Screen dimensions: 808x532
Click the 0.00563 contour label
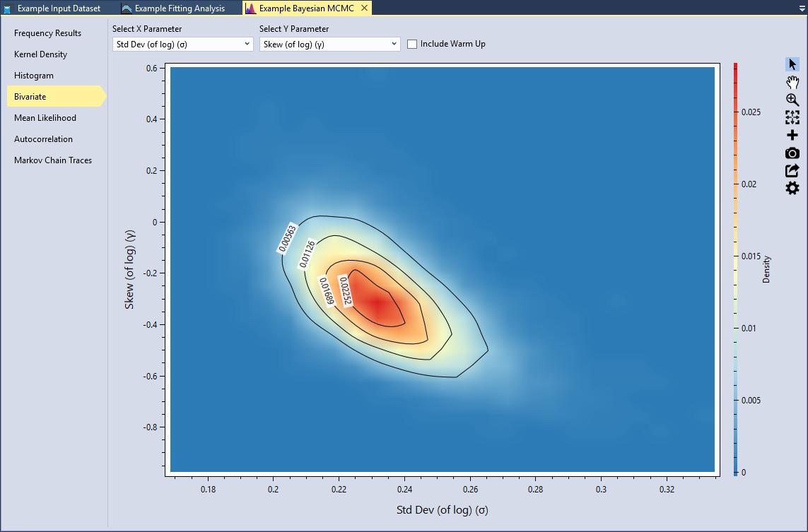pyautogui.click(x=287, y=238)
